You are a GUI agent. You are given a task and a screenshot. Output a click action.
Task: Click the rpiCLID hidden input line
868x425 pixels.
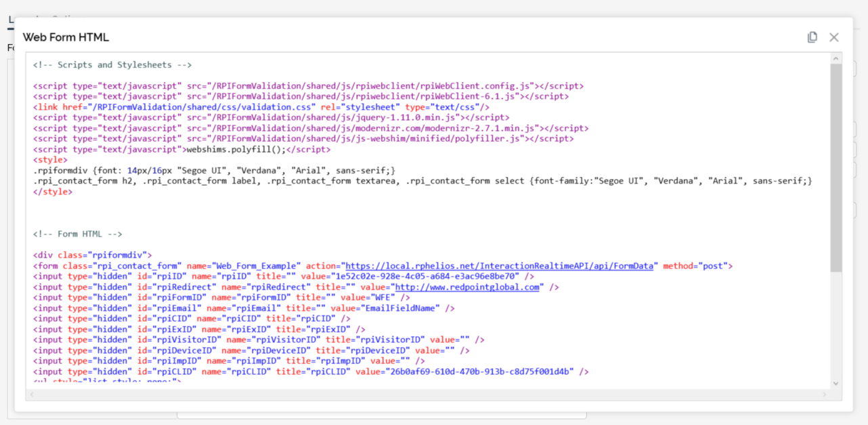[311, 372]
